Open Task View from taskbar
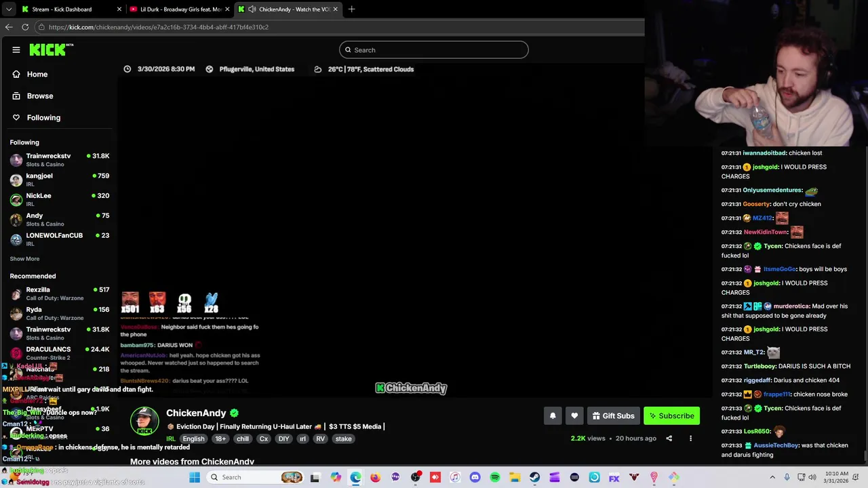This screenshot has width=868, height=488. [315, 477]
